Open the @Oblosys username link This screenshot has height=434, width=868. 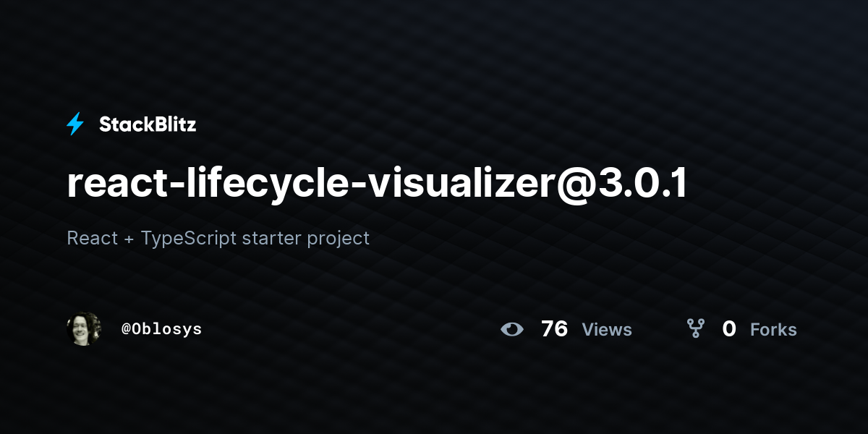[x=162, y=329]
